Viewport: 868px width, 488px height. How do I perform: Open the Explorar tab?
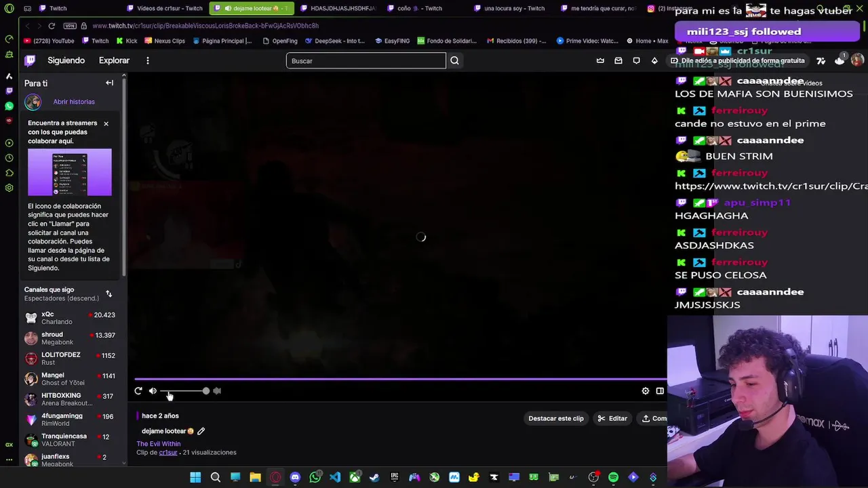coord(114,60)
